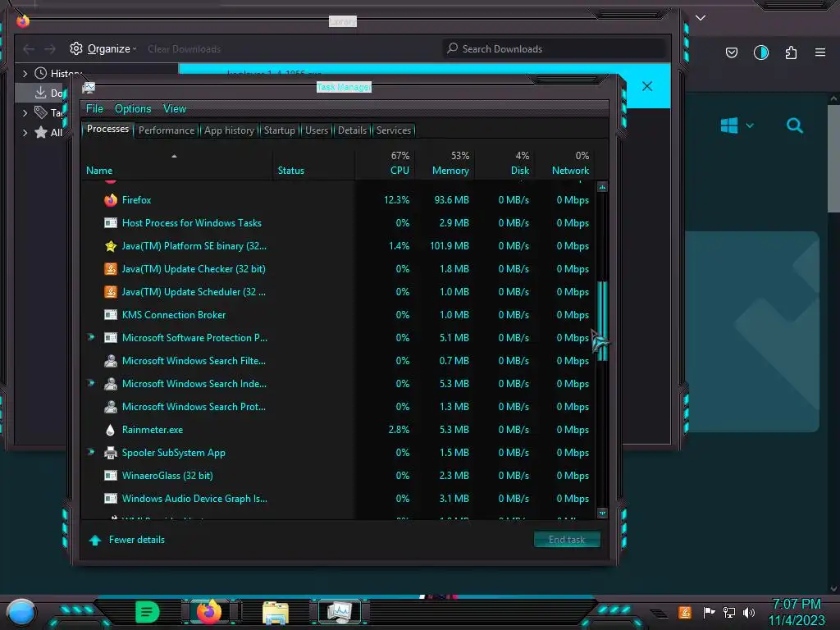This screenshot has width=840, height=630.
Task: Click the Start orb on the taskbar
Action: [21, 612]
